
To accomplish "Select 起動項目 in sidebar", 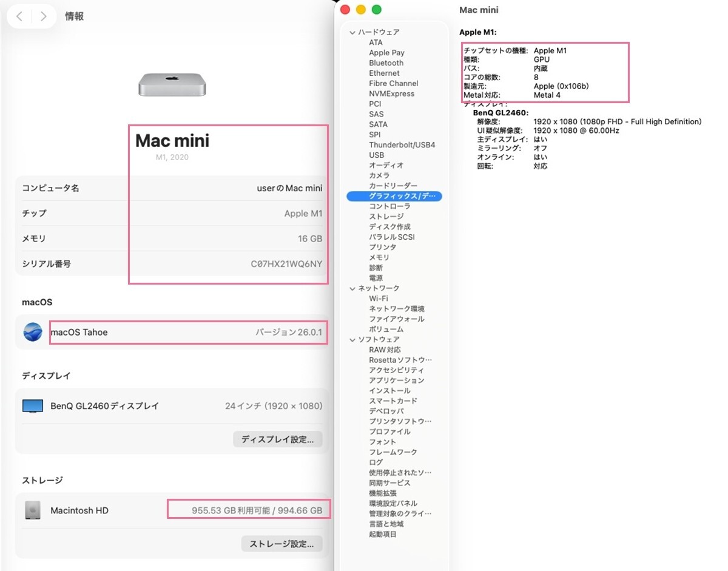I will click(x=382, y=535).
